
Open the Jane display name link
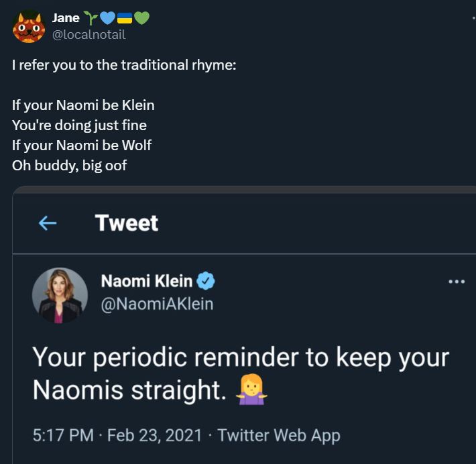point(66,18)
